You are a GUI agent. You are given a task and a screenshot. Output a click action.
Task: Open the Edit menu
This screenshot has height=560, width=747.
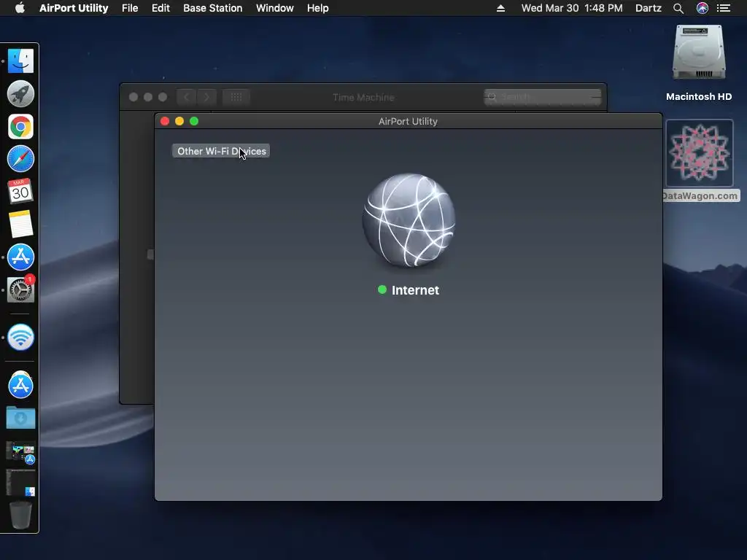coord(160,8)
